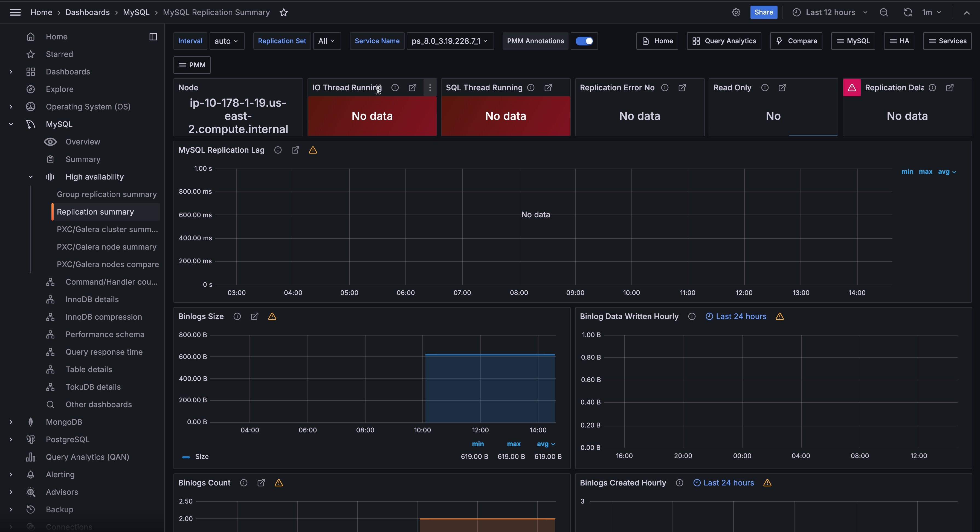Open InnoDB details in the sidebar
The image size is (980, 532).
click(x=92, y=299)
